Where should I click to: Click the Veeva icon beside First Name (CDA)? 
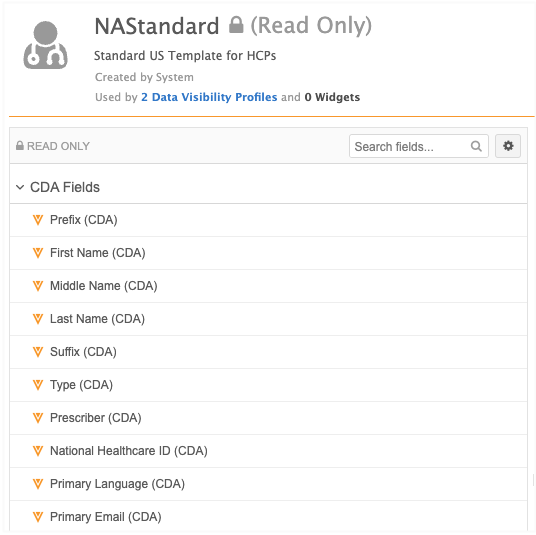coord(38,253)
